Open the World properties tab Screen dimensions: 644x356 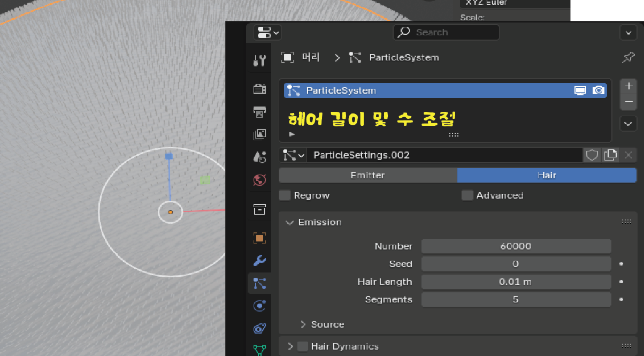point(259,180)
